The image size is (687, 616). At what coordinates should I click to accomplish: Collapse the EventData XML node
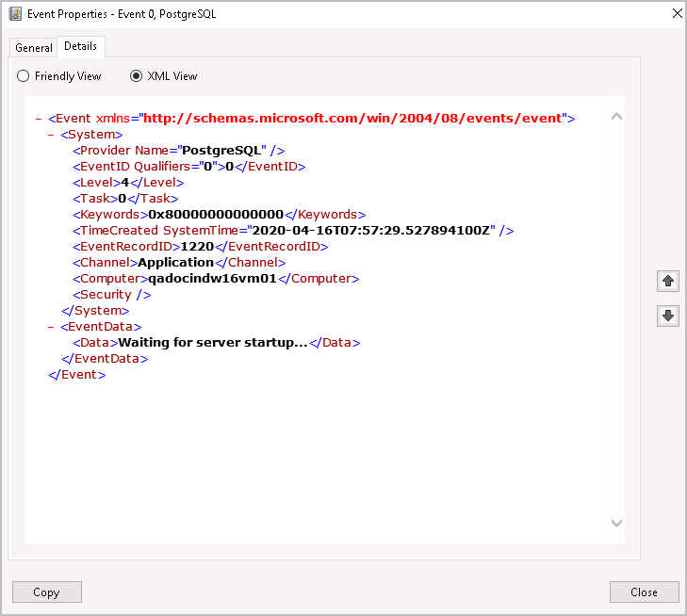pos(52,327)
